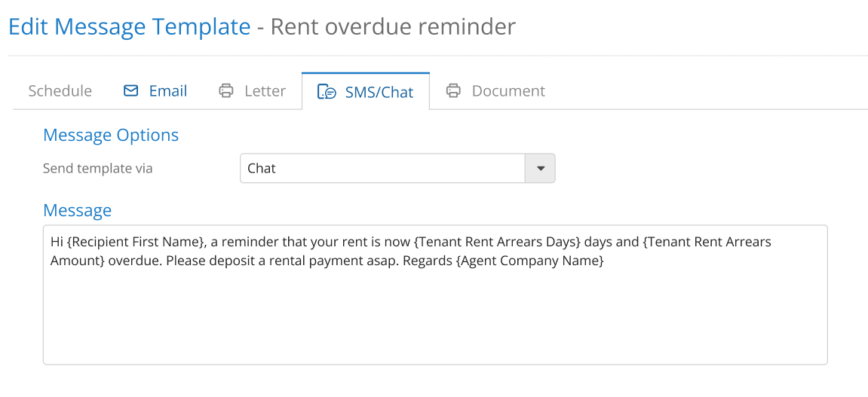Screen dimensions: 868x397
Task: Open the Schedule tab
Action: [60, 91]
